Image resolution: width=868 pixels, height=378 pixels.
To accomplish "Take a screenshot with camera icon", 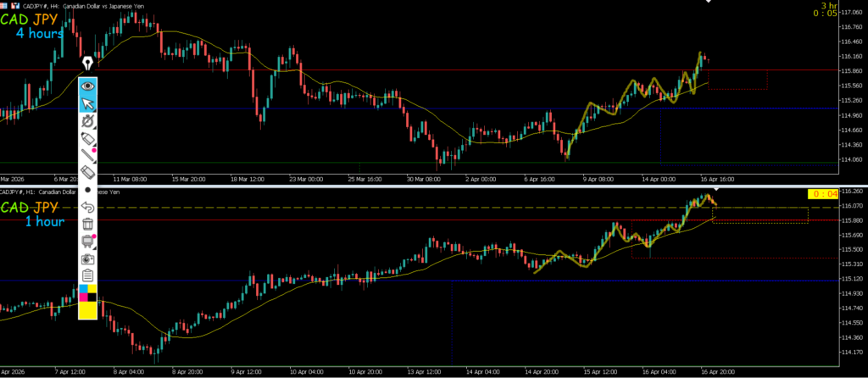I will [88, 258].
